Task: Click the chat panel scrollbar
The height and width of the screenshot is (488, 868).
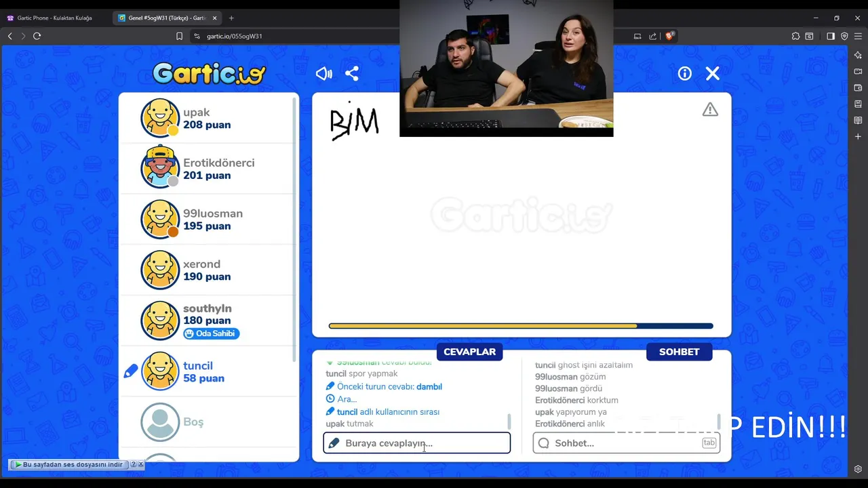Action: [x=719, y=421]
